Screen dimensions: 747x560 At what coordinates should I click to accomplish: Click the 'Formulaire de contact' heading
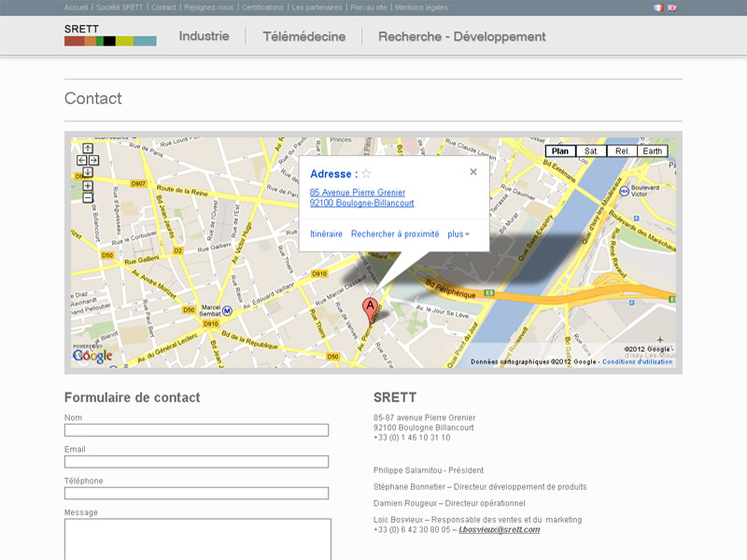click(133, 398)
